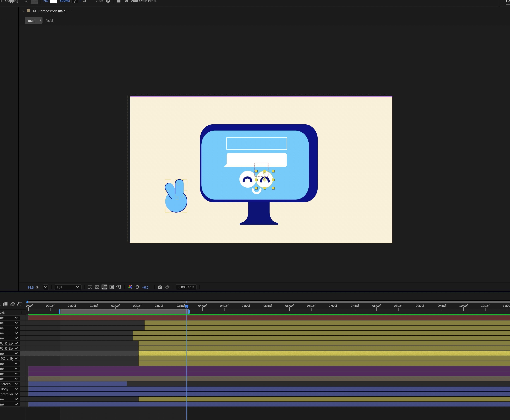Reset exposure with the aperture icon
The image size is (510, 420).
click(137, 287)
